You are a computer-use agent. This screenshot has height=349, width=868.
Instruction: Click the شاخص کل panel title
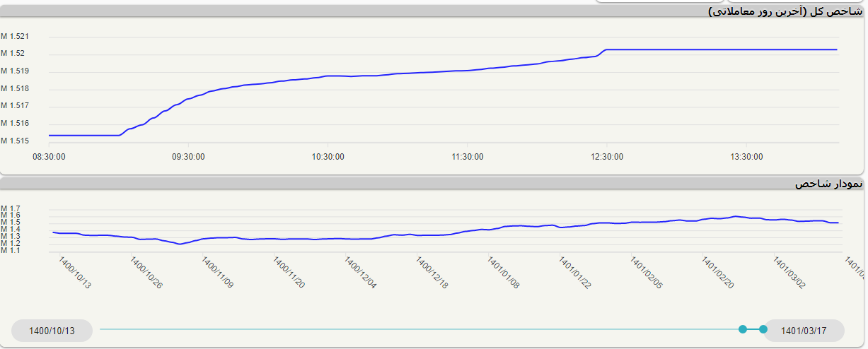pyautogui.click(x=785, y=11)
